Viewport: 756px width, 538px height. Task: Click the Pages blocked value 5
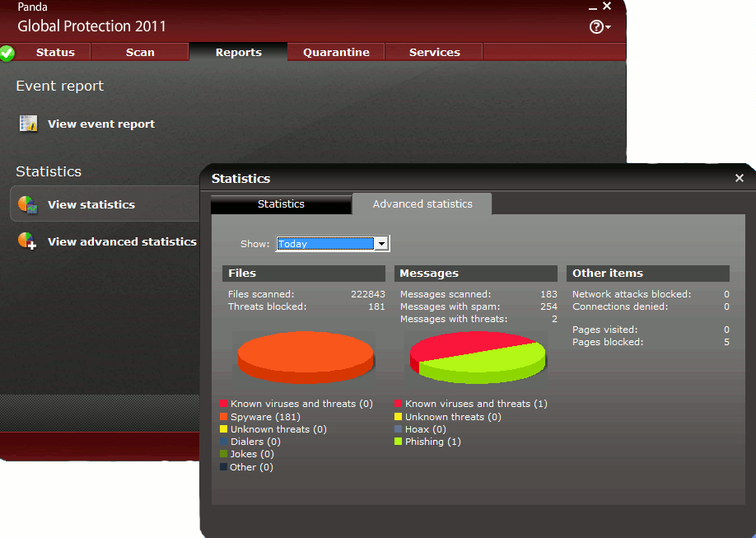click(726, 342)
